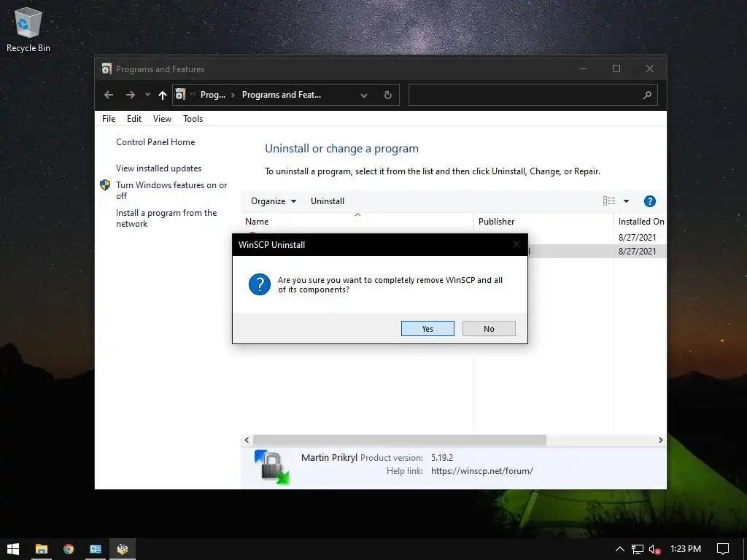Image resolution: width=747 pixels, height=560 pixels.
Task: Go to Control Panel Home
Action: [155, 142]
